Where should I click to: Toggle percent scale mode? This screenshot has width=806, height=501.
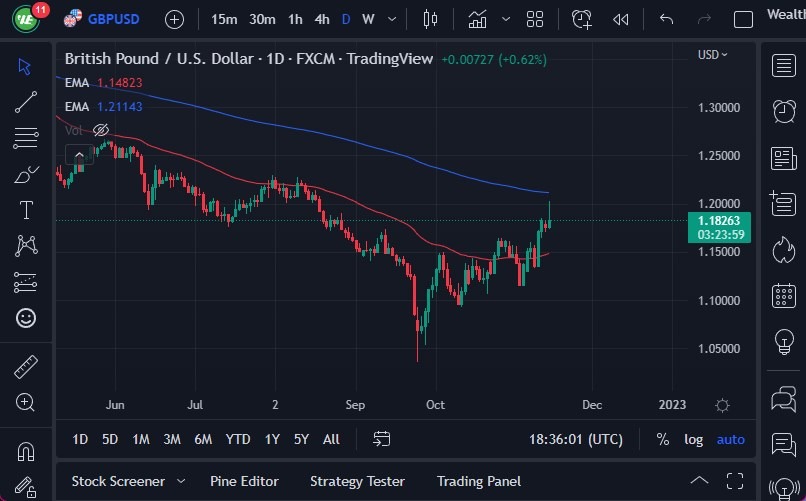tap(662, 439)
